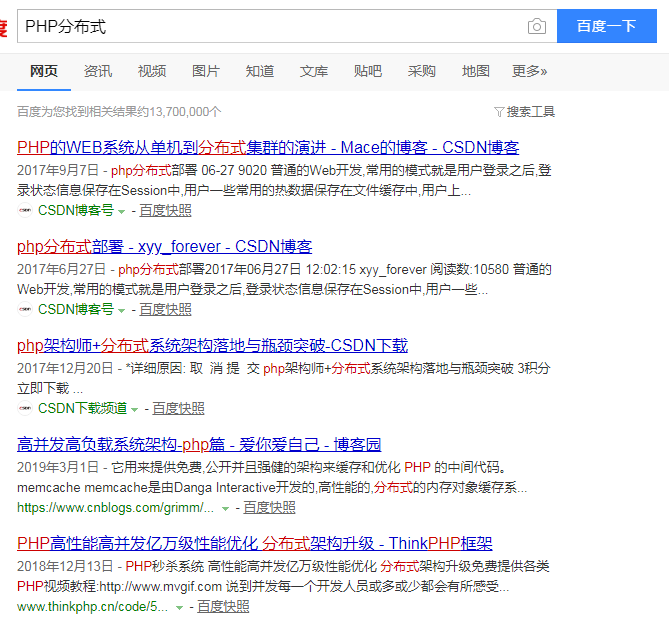Viewport: 669px width, 625px height.
Task: Expand the dropdown arrow after the xyy_forever result's CSDN博客号
Action: click(122, 311)
